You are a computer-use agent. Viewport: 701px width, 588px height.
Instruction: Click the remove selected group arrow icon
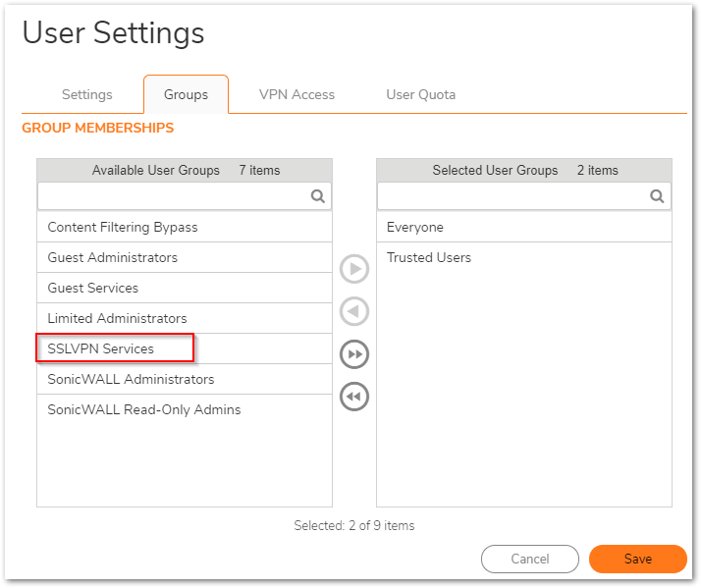(354, 311)
